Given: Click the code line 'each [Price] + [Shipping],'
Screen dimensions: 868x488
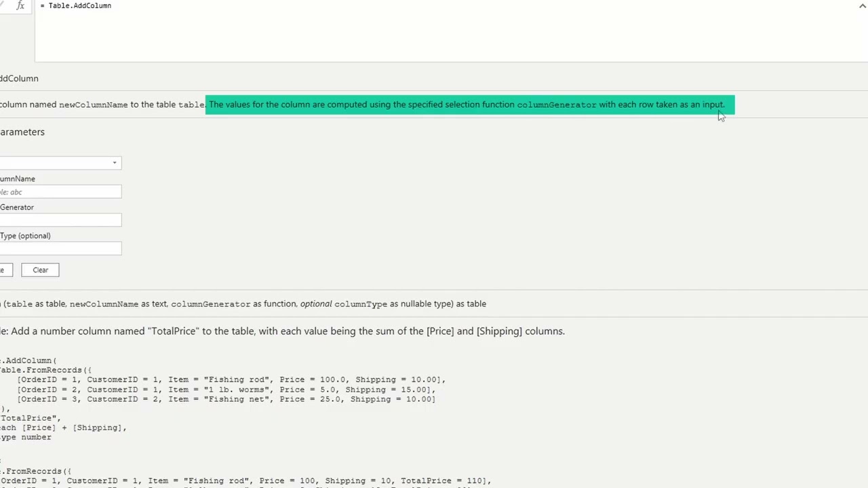Looking at the screenshot, I should pyautogui.click(x=63, y=428).
